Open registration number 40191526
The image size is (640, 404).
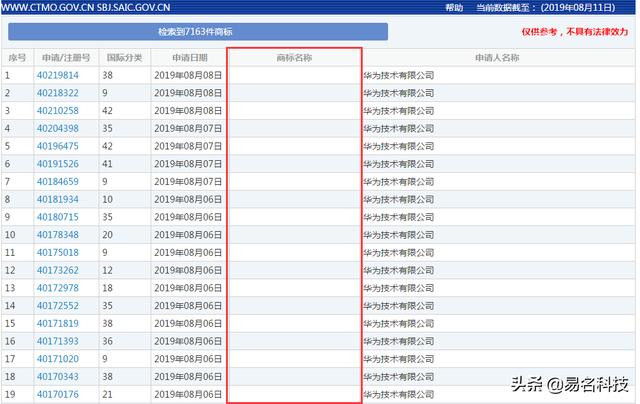58,164
